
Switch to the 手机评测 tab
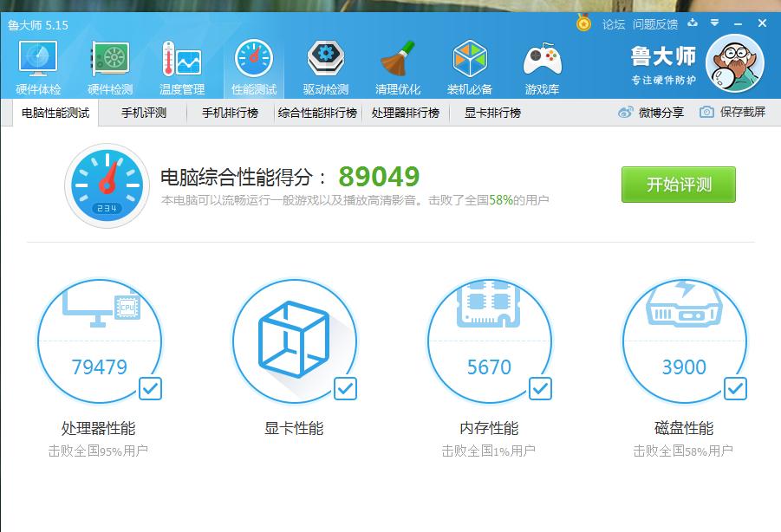(144, 113)
